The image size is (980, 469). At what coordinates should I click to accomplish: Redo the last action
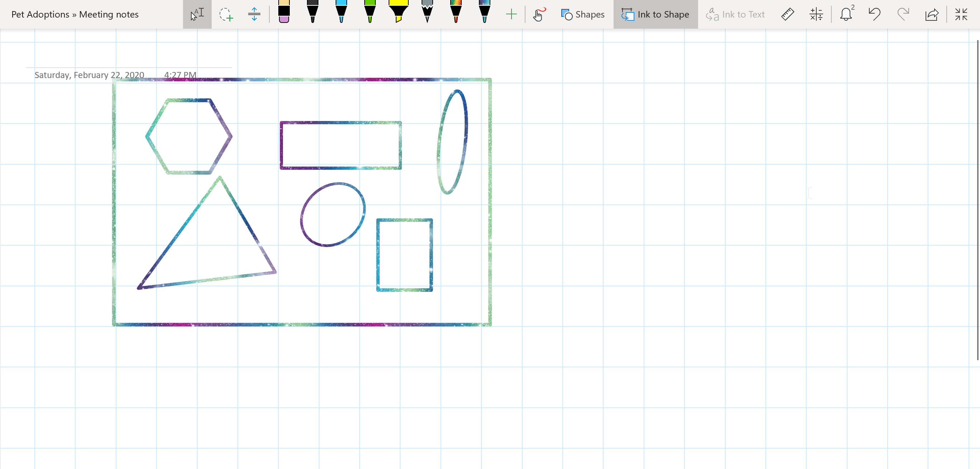click(x=903, y=14)
